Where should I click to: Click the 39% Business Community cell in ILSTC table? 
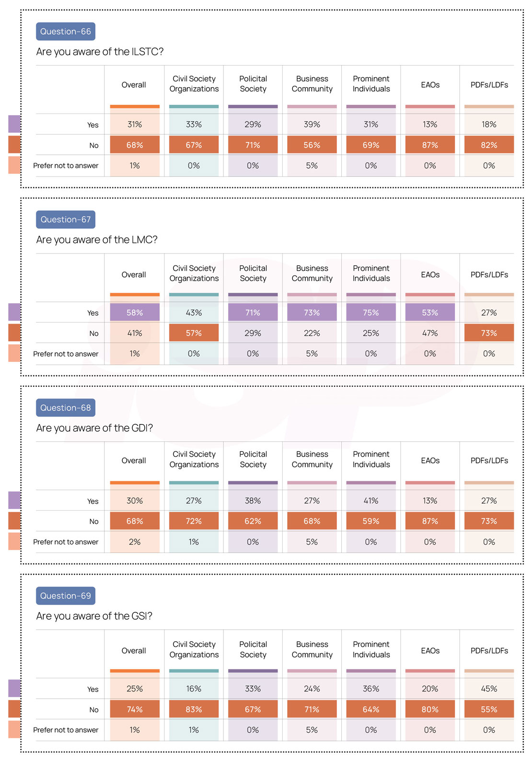click(312, 125)
